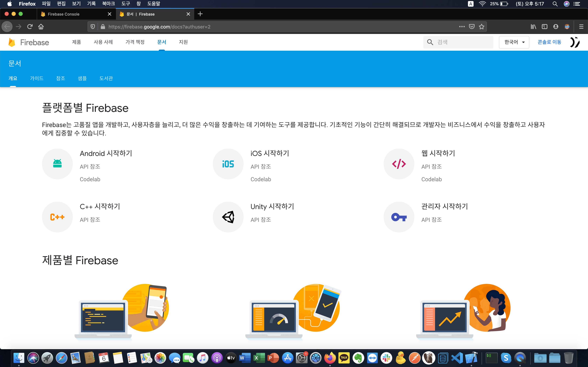Click the iOS platform icon
Screen dimensions: 588x367
(x=228, y=164)
